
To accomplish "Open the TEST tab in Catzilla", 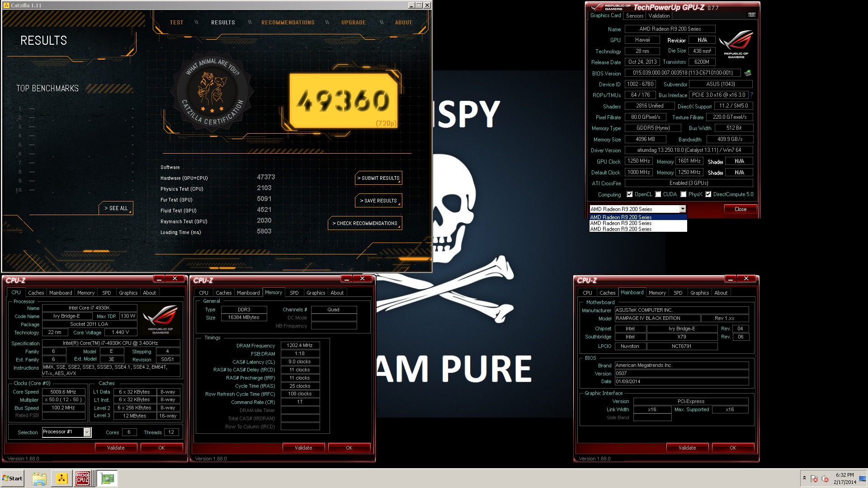I will pos(176,23).
